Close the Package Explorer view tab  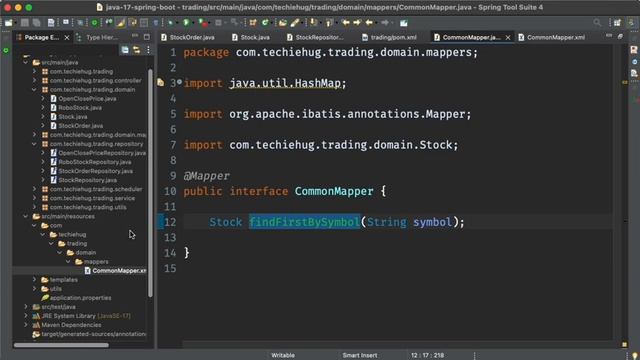(x=67, y=38)
